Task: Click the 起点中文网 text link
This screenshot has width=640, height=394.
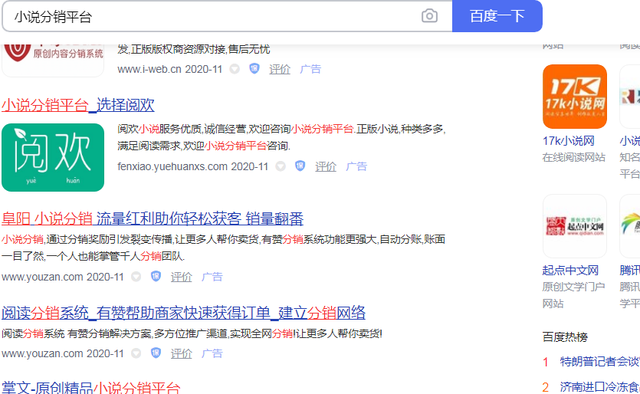Action: [570, 270]
